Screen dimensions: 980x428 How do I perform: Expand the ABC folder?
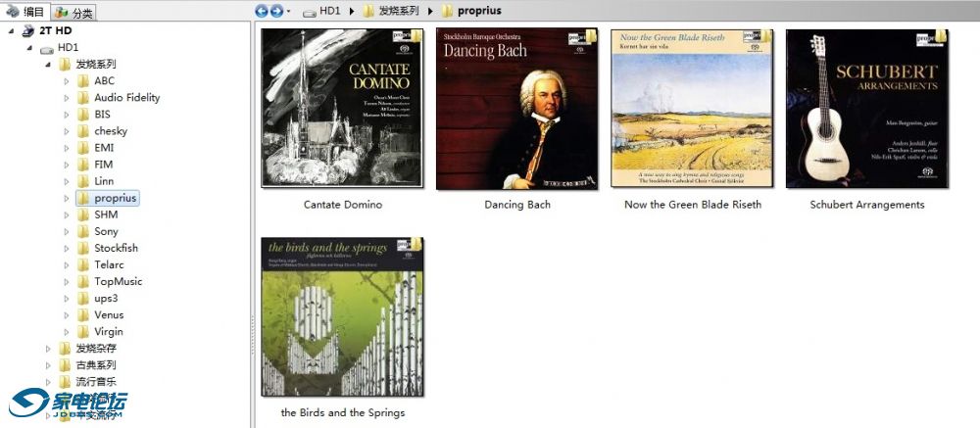click(67, 81)
